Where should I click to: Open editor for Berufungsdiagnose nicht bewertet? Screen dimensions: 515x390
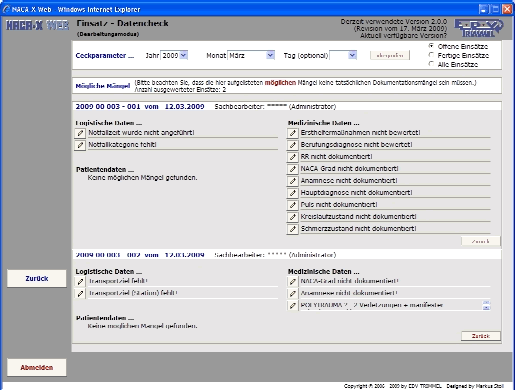click(292, 145)
